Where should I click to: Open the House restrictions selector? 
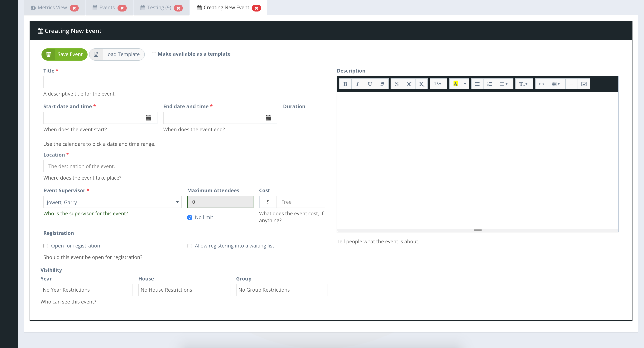pyautogui.click(x=184, y=290)
